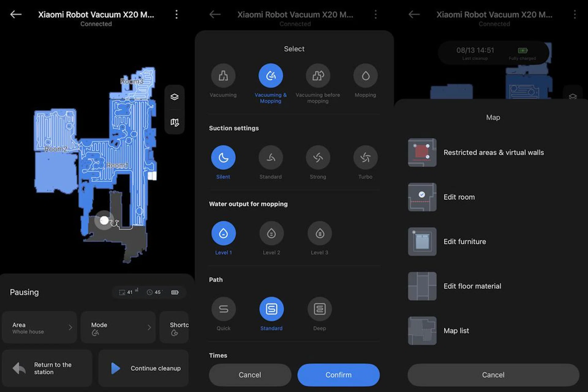Select the Deep cleaning path
588x392 pixels.
point(319,309)
